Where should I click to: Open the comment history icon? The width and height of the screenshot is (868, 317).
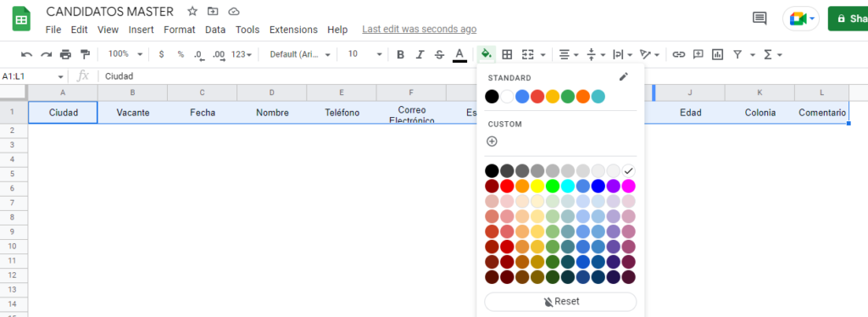tap(759, 19)
